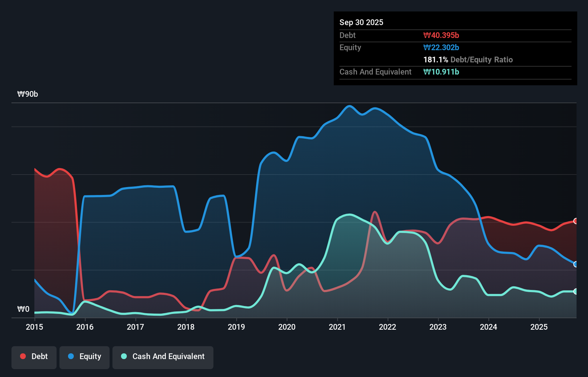The height and width of the screenshot is (377, 588).
Task: Click the 181.1% Debt/Equity Ratio link
Action: 468,59
